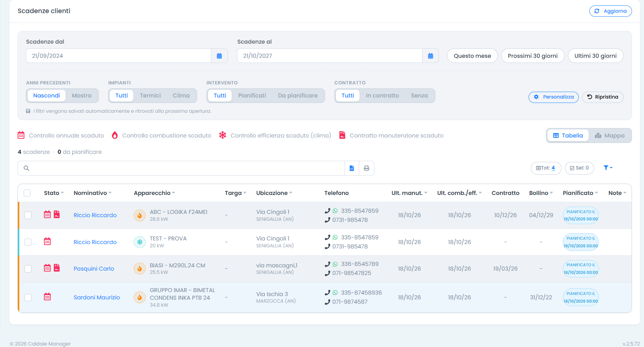Open the funnel filter menu
Screen dimensions: 644x347
point(608,168)
